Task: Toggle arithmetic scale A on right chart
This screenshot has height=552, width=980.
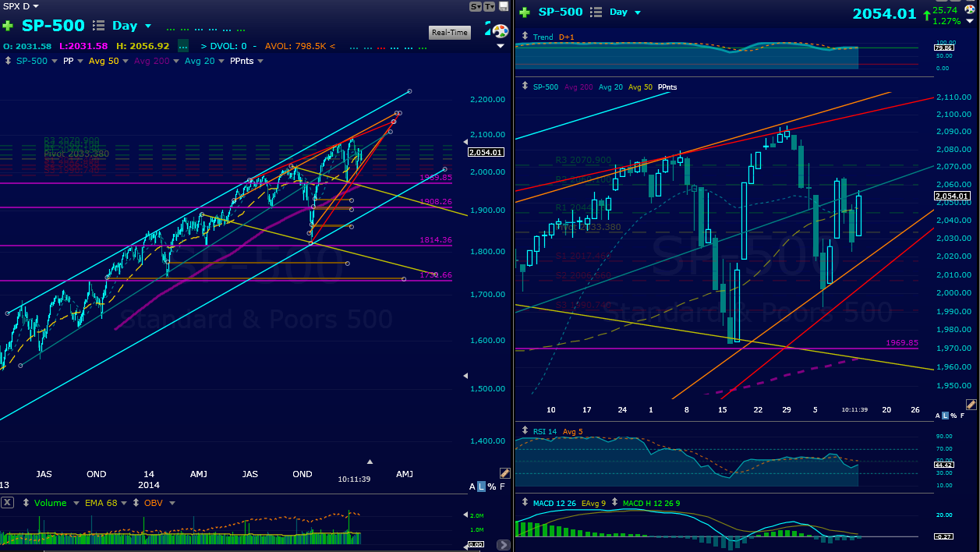Action: point(938,417)
